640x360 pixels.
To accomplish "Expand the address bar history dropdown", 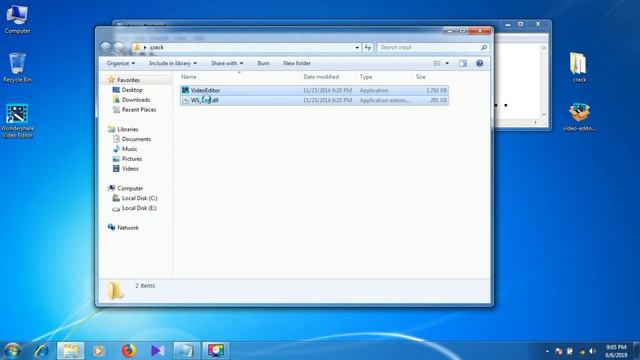I will [x=357, y=47].
